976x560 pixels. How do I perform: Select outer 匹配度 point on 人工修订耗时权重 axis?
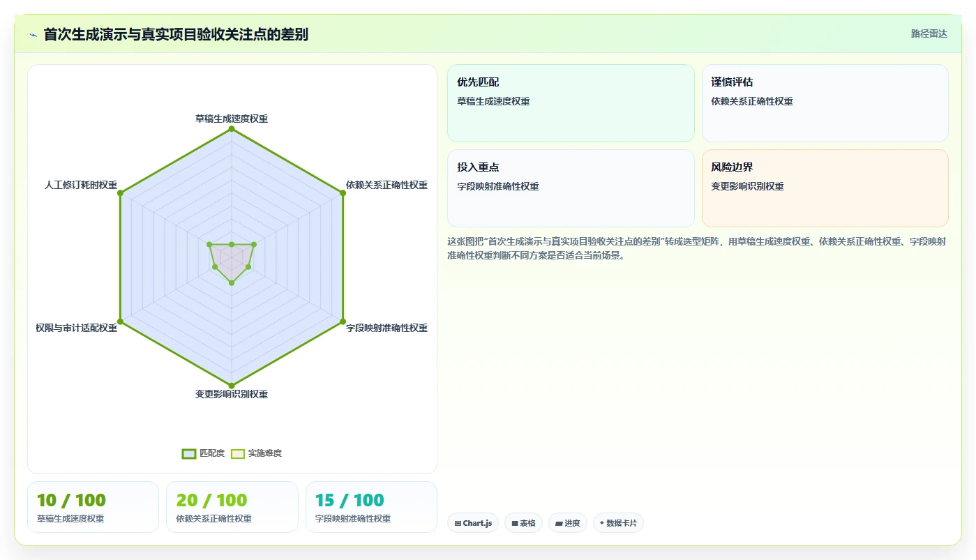pyautogui.click(x=121, y=193)
